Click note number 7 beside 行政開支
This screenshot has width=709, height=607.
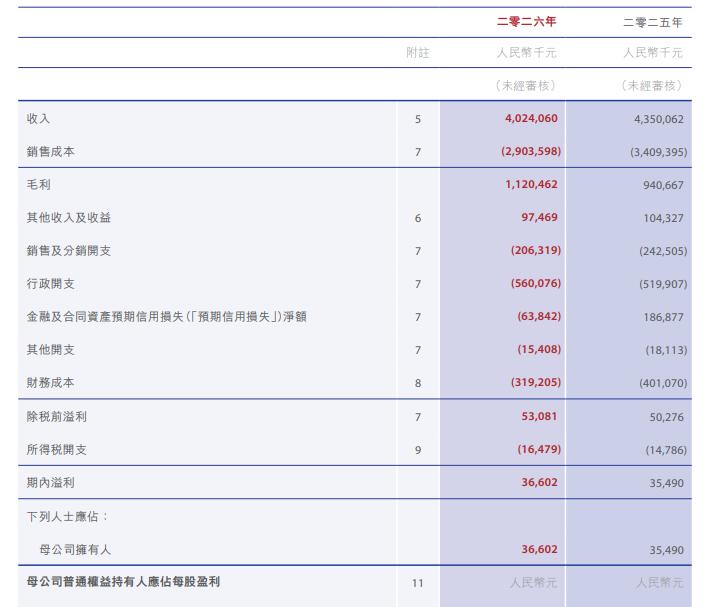418,285
